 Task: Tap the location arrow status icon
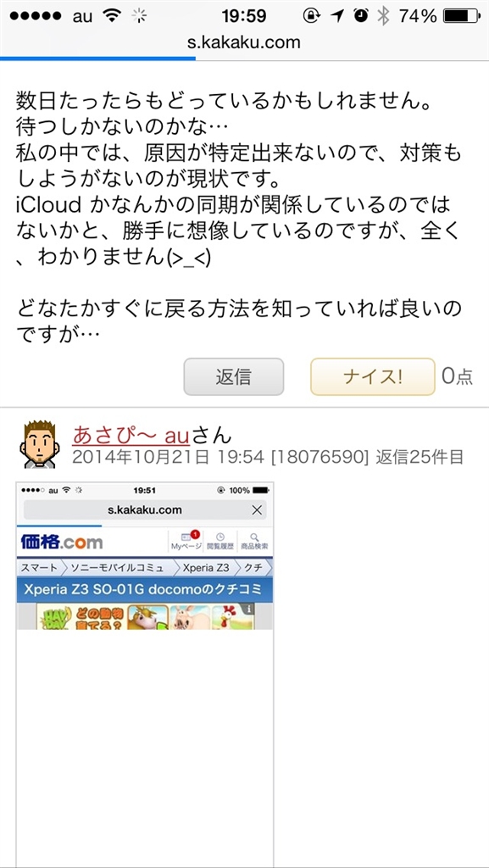click(337, 16)
